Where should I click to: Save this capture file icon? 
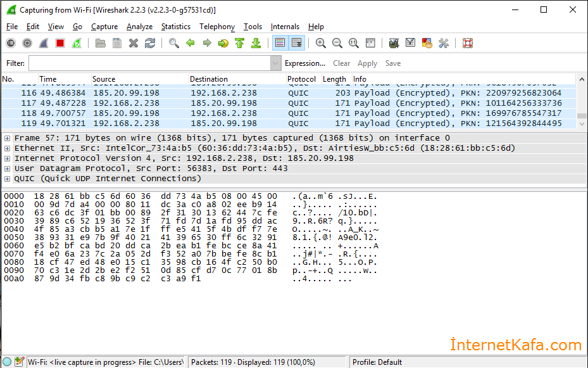coord(117,43)
